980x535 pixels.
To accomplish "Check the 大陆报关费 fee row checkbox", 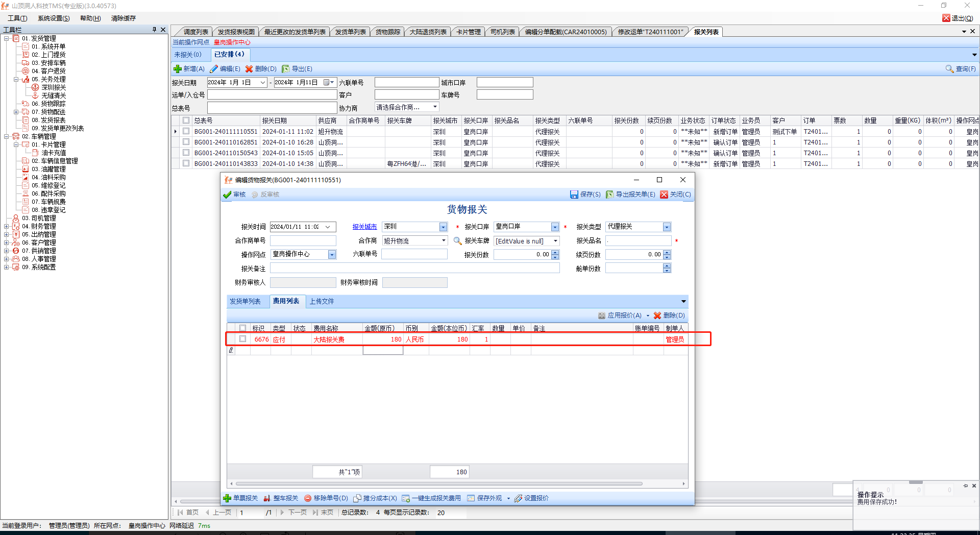I will coord(243,339).
